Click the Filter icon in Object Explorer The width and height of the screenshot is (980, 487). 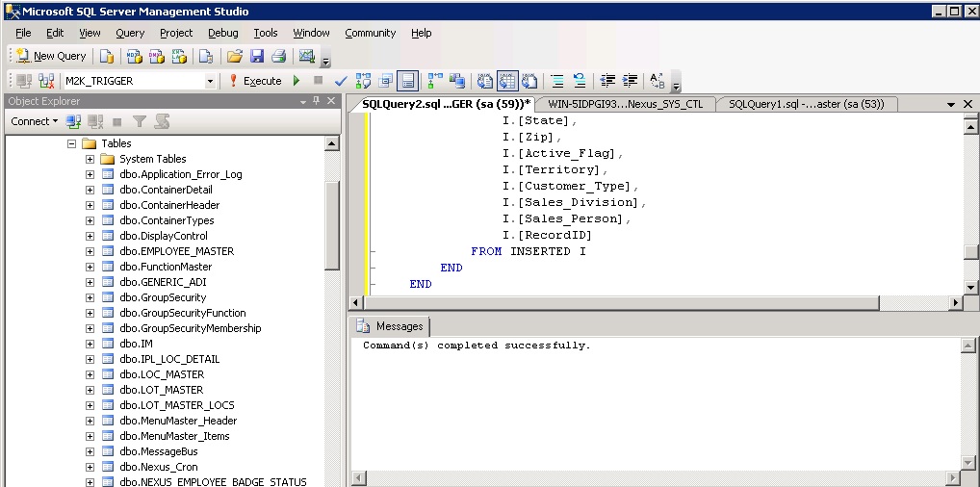click(x=140, y=121)
